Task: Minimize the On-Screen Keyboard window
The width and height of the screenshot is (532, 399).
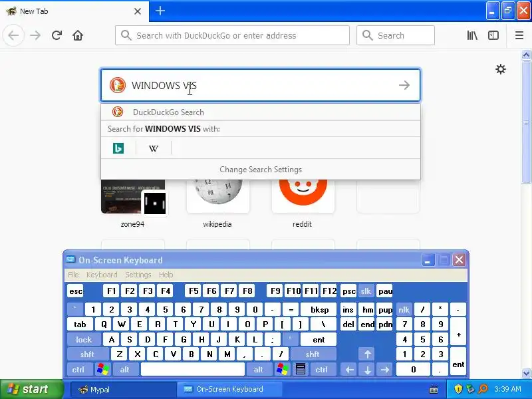Action: pyautogui.click(x=428, y=260)
